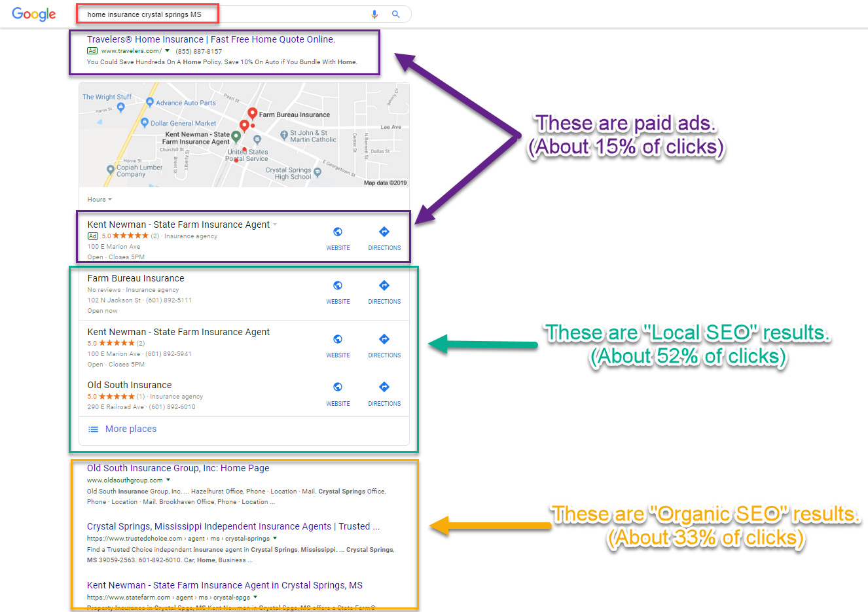868x612 pixels.
Task: Expand the dropdown arrow beside the trustedchoice.com URL
Action: pos(275,538)
